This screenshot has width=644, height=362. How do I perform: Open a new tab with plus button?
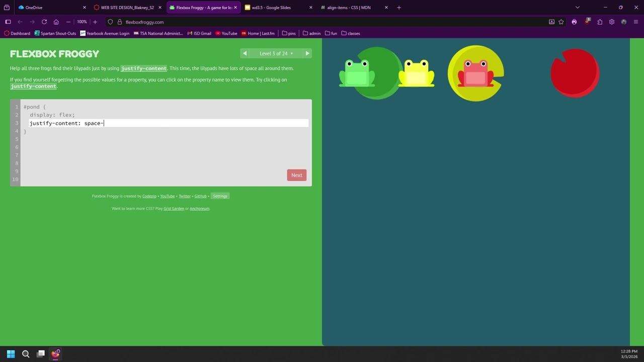pyautogui.click(x=399, y=8)
